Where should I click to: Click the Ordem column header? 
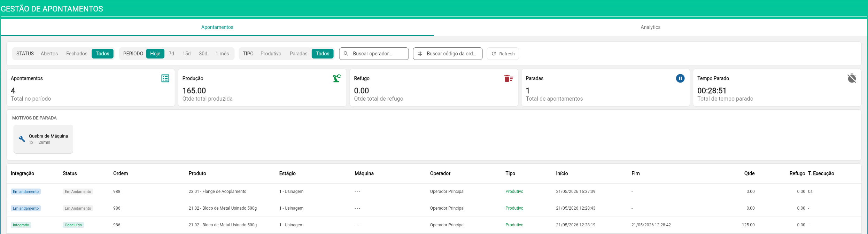(121, 173)
